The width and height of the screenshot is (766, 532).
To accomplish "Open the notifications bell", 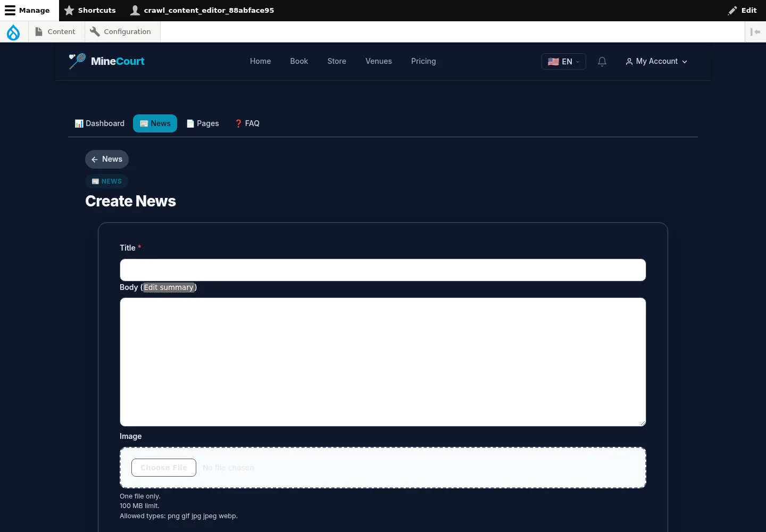I will tap(602, 62).
